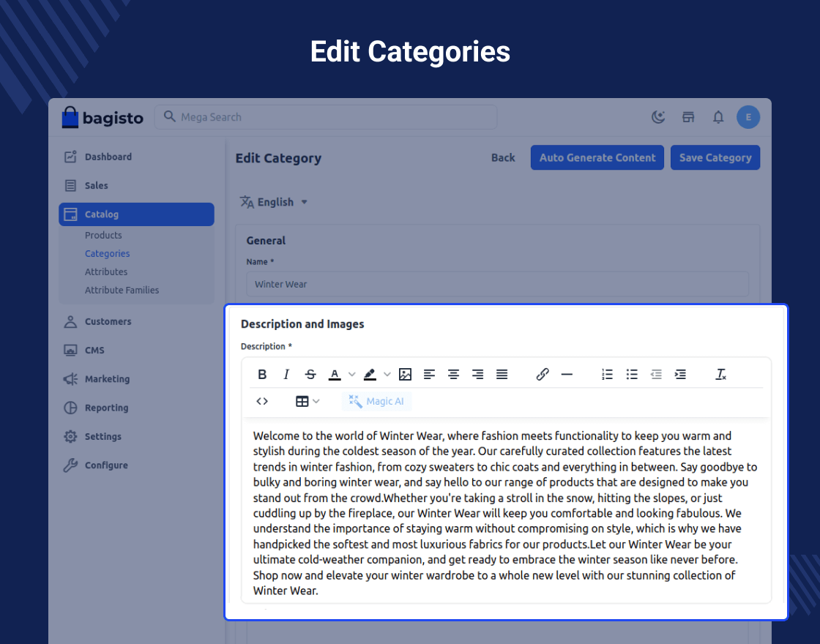Image resolution: width=820 pixels, height=644 pixels.
Task: Create a numbered list
Action: coord(607,374)
